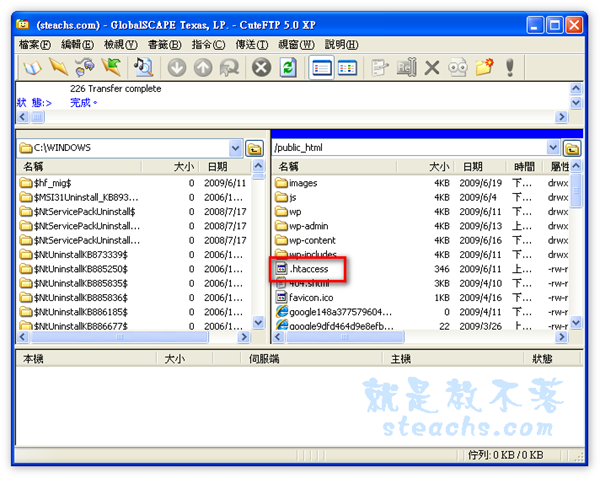Viewport: 600px width, 478px height.
Task: Open 書籤(B) menu
Action: [x=165, y=45]
